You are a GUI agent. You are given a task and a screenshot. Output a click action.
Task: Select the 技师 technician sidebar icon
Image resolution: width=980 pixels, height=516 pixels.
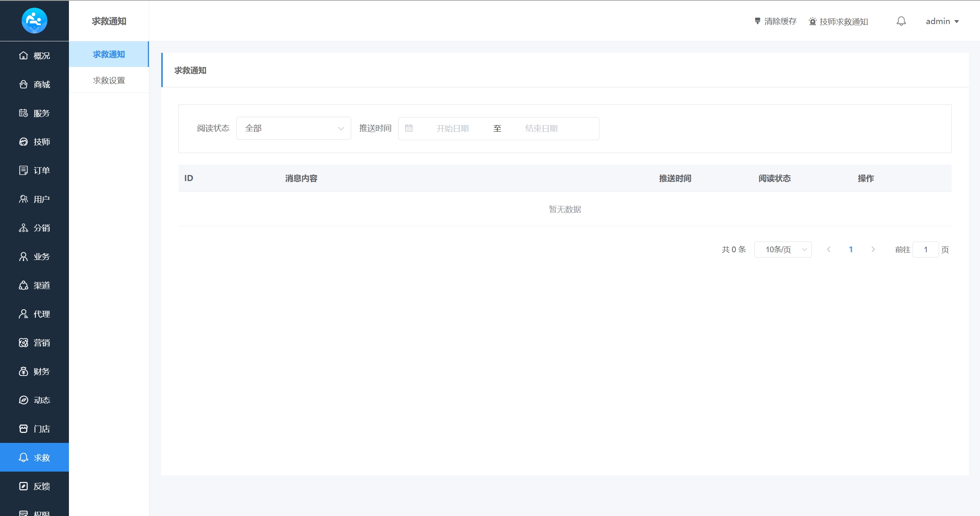[x=23, y=142]
